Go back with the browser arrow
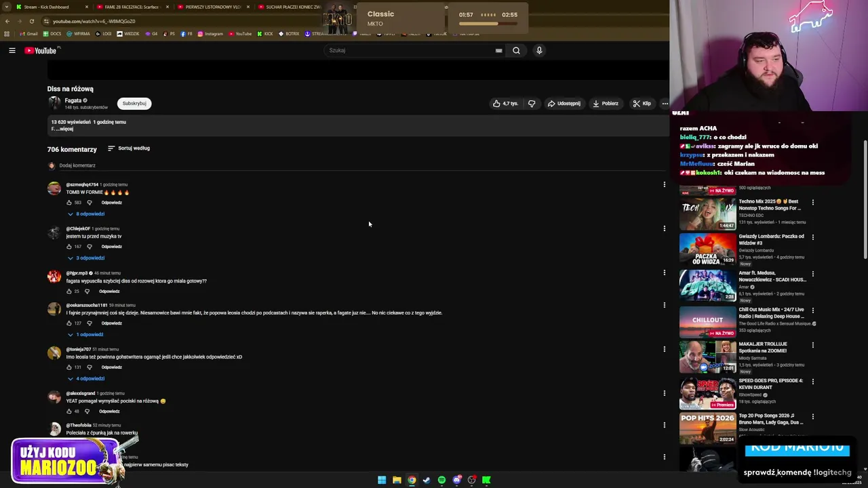 click(x=7, y=21)
